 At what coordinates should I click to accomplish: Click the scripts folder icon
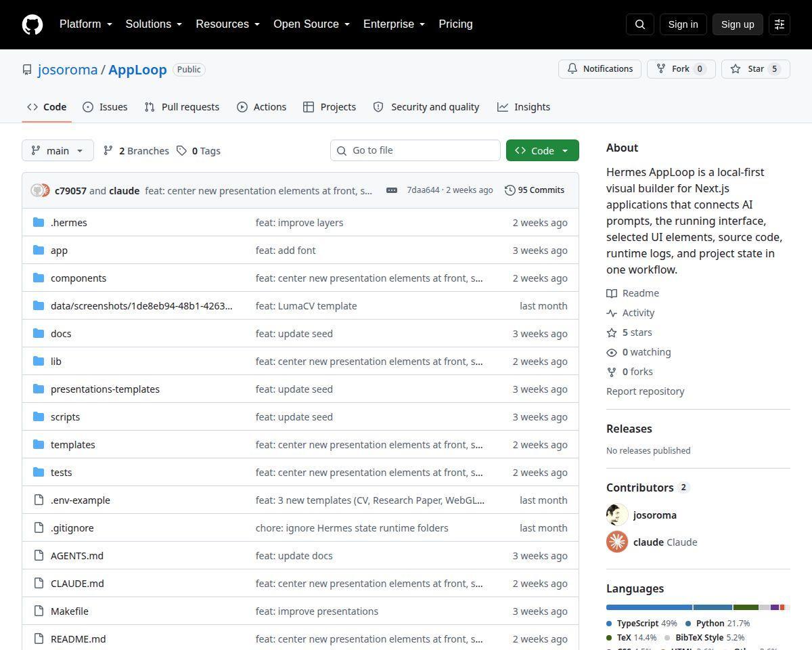point(39,416)
